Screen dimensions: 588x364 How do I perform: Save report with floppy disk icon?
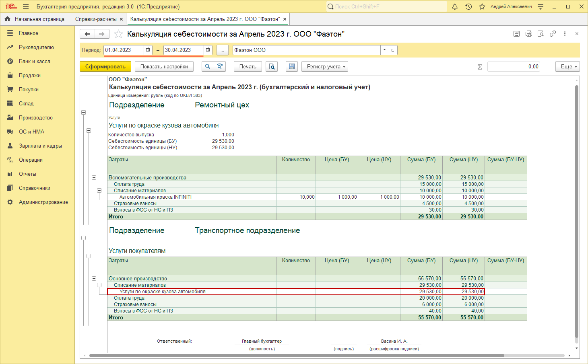point(292,67)
